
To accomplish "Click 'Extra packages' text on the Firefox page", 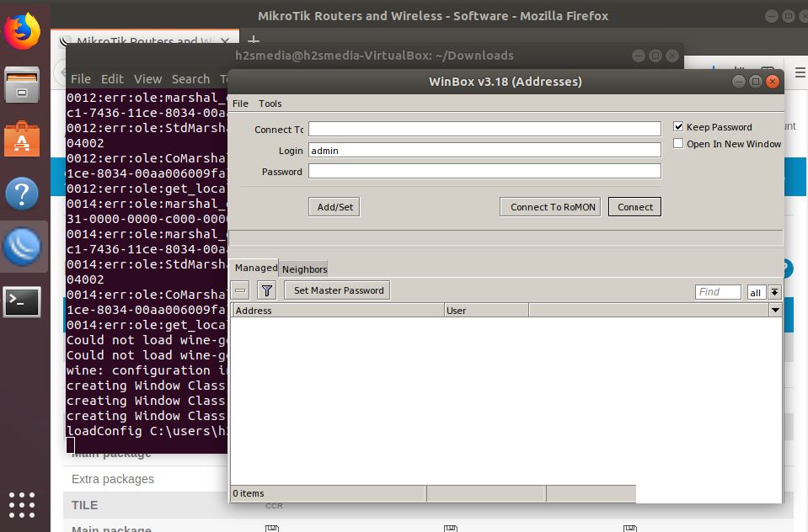I will click(x=113, y=479).
